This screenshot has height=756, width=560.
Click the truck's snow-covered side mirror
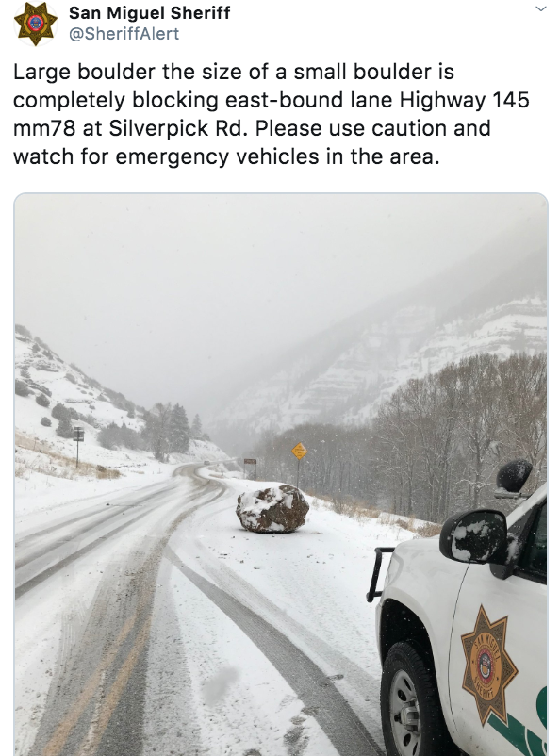(x=474, y=535)
